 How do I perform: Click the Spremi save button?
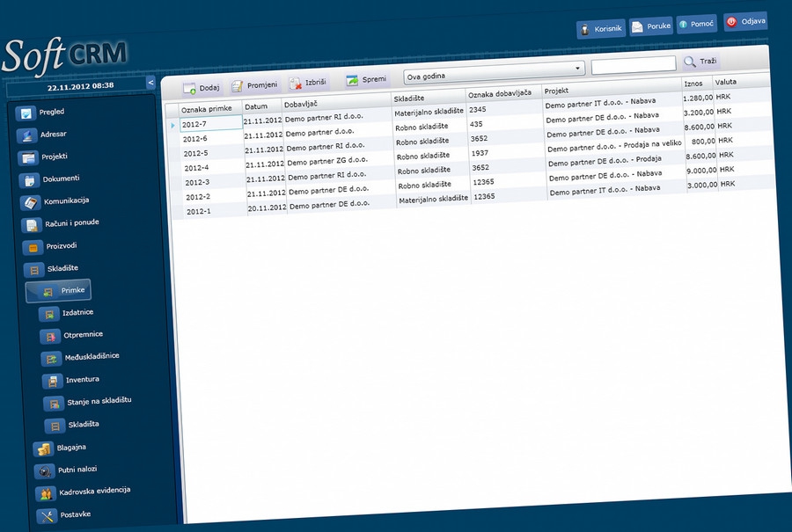366,80
